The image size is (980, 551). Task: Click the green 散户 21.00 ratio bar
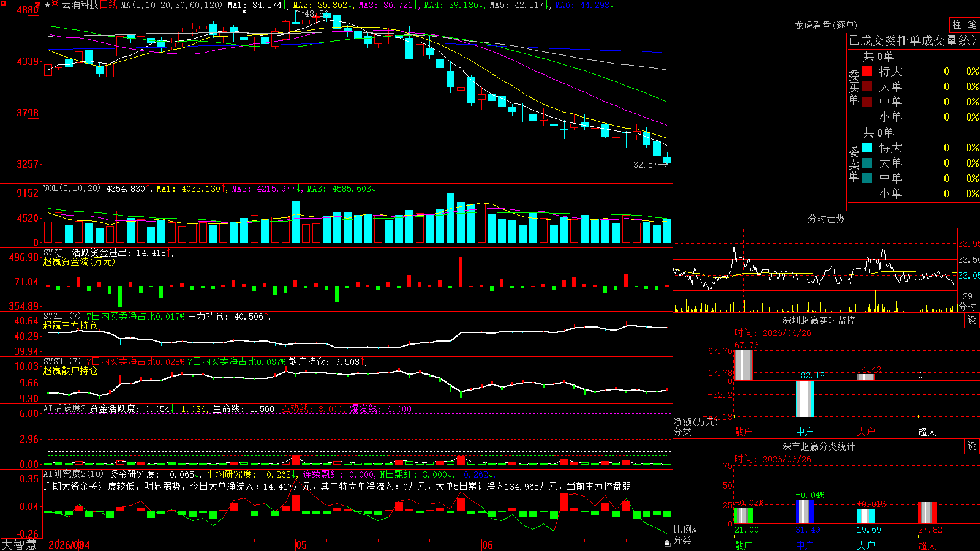744,515
